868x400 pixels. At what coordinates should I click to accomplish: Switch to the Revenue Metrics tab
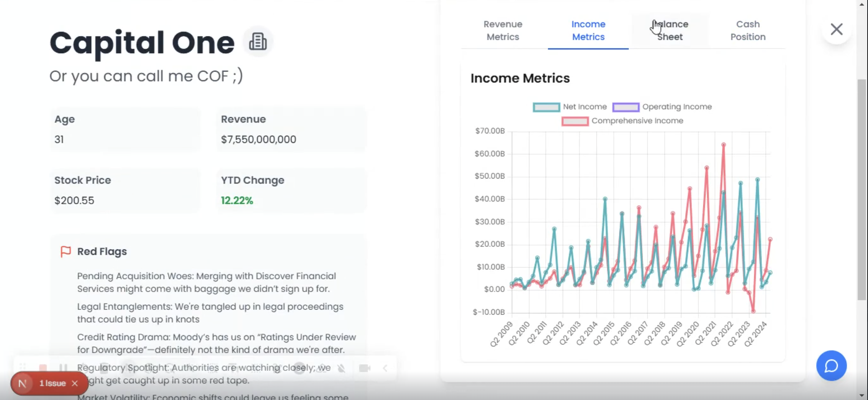pos(503,30)
